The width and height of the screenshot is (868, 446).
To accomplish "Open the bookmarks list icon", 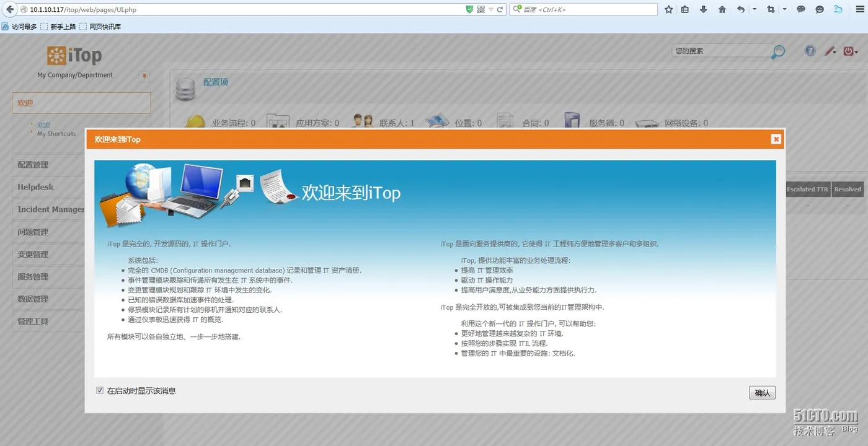I will tap(685, 9).
